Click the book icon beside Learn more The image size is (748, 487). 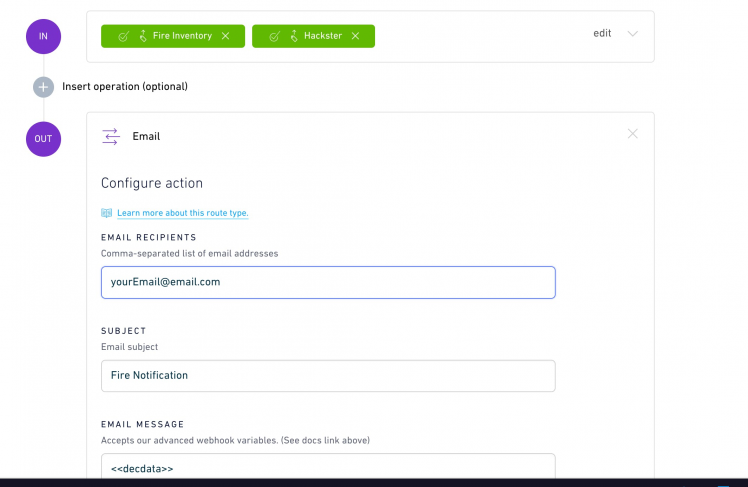pos(107,213)
